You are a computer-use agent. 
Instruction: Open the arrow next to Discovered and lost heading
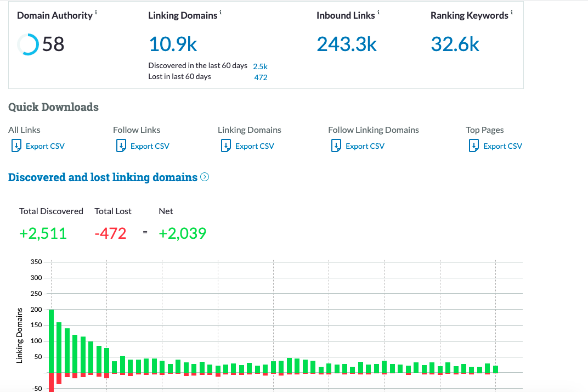click(205, 177)
